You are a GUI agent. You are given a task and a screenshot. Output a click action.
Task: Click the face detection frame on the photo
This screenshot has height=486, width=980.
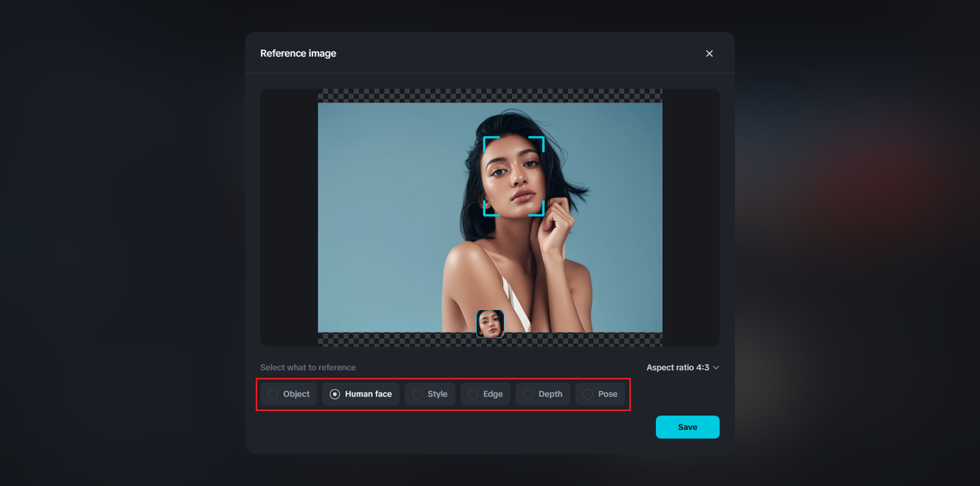[x=514, y=176]
